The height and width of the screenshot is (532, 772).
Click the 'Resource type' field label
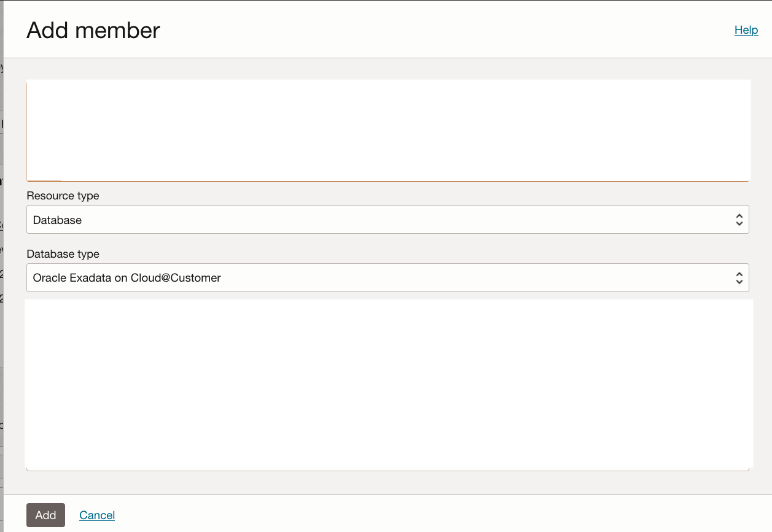(x=63, y=196)
